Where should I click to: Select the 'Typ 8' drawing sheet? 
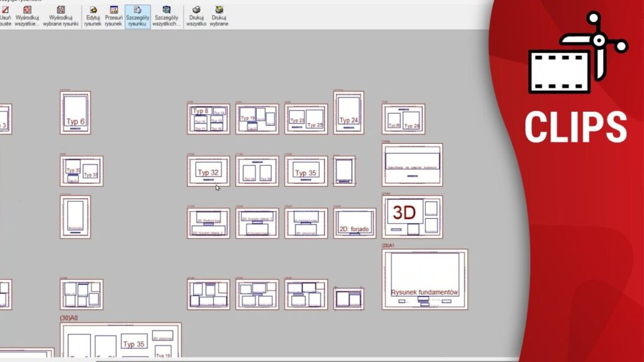pos(208,119)
